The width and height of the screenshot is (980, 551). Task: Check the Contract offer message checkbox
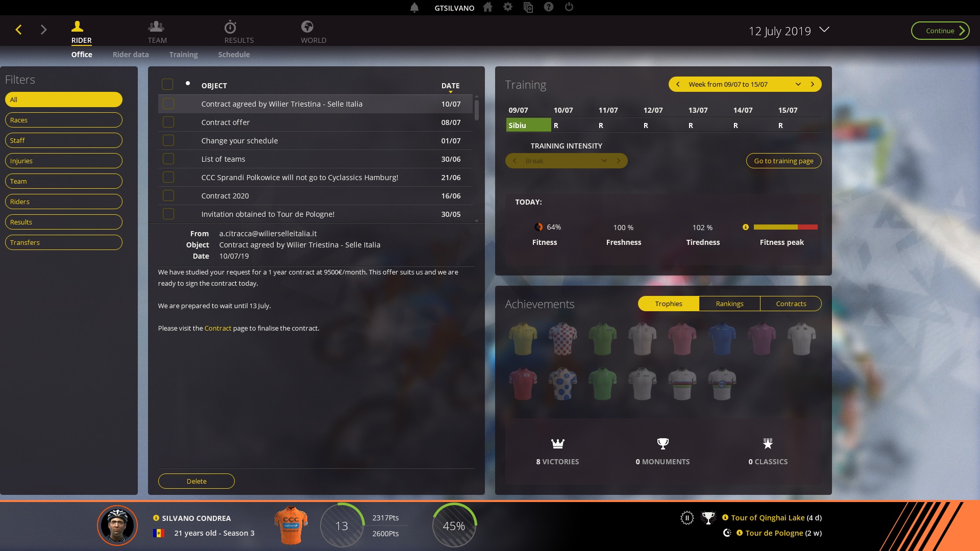pyautogui.click(x=168, y=122)
